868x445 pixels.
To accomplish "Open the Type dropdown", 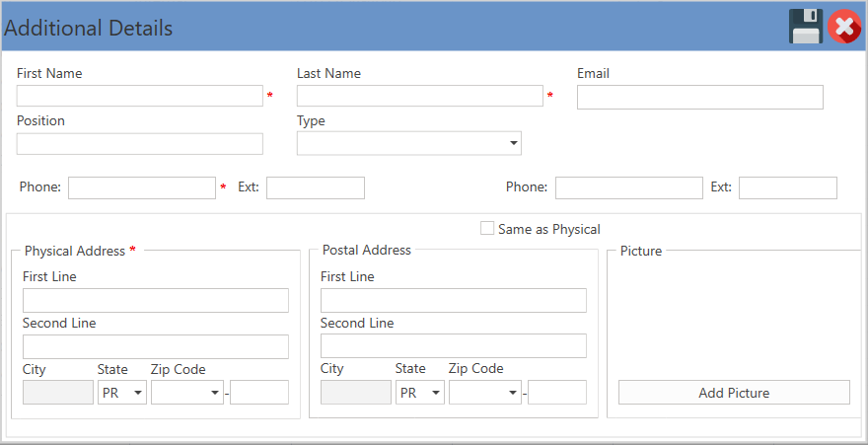I will [409, 143].
